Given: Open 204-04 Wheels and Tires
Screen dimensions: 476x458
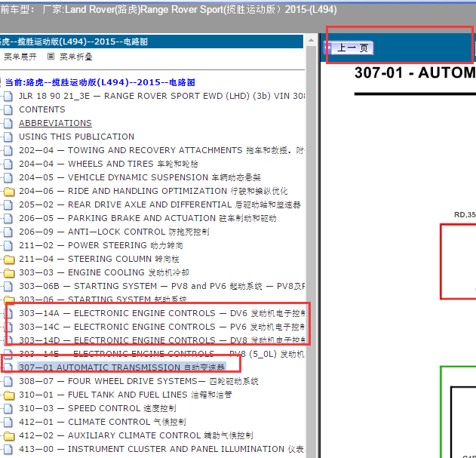Looking at the screenshot, I should 109,164.
